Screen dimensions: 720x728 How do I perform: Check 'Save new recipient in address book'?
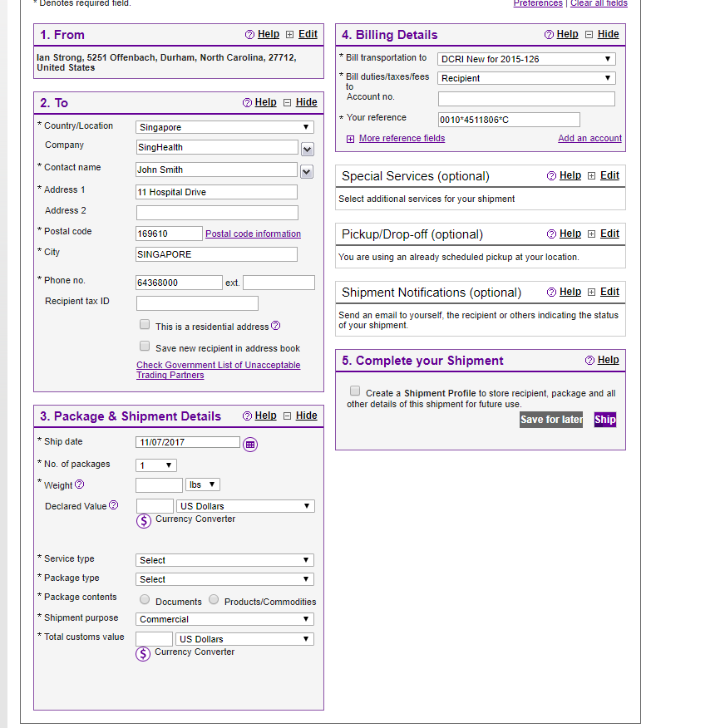click(145, 346)
